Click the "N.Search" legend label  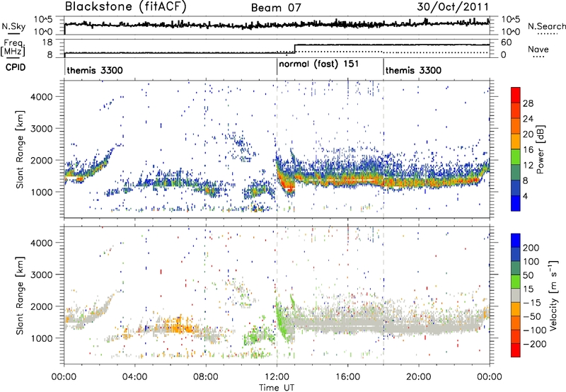(546, 26)
